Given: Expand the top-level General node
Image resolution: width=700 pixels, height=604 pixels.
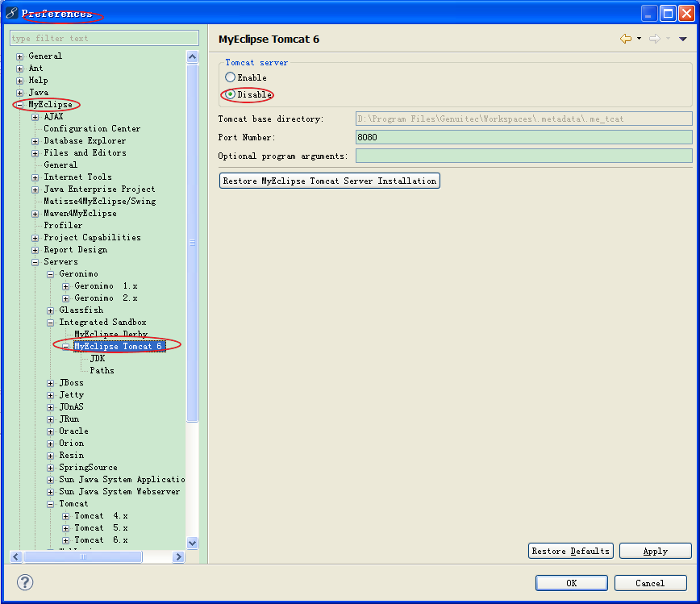Looking at the screenshot, I should pos(19,56).
